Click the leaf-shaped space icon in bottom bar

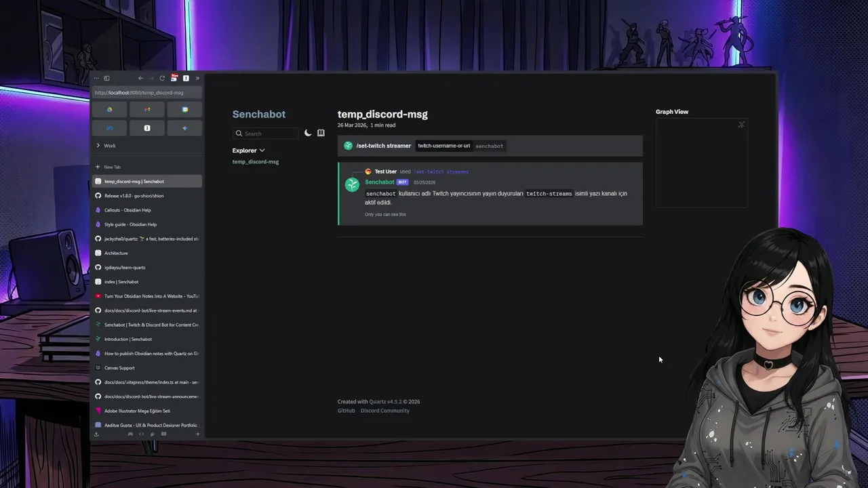click(153, 434)
